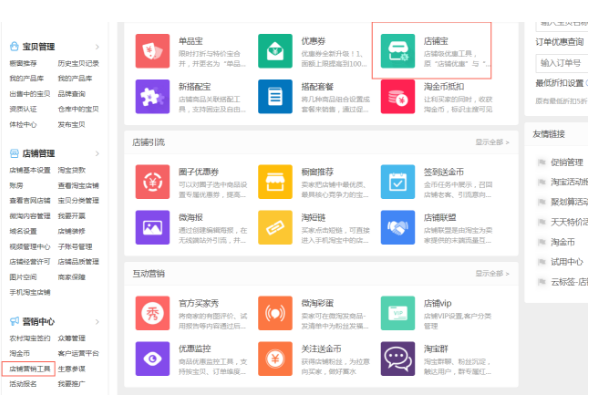Open 体检中心 in sidebar
The width and height of the screenshot is (595, 398).
click(x=23, y=124)
